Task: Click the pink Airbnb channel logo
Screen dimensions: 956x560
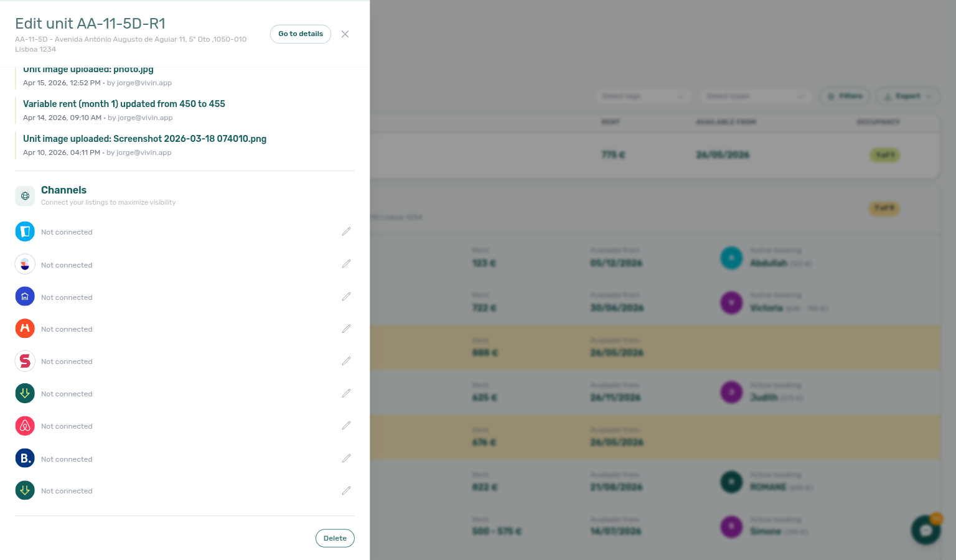Action: click(x=25, y=426)
